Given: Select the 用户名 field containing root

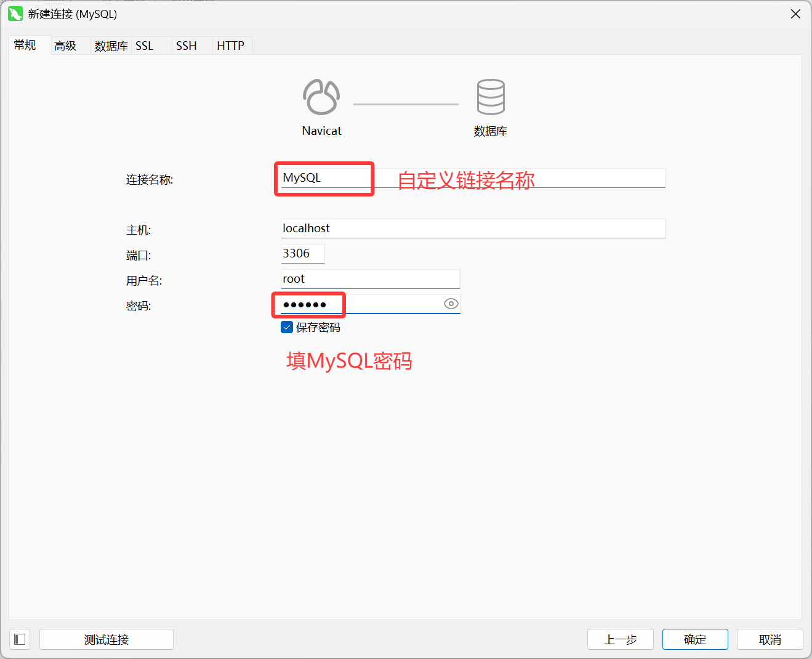Looking at the screenshot, I should (370, 279).
